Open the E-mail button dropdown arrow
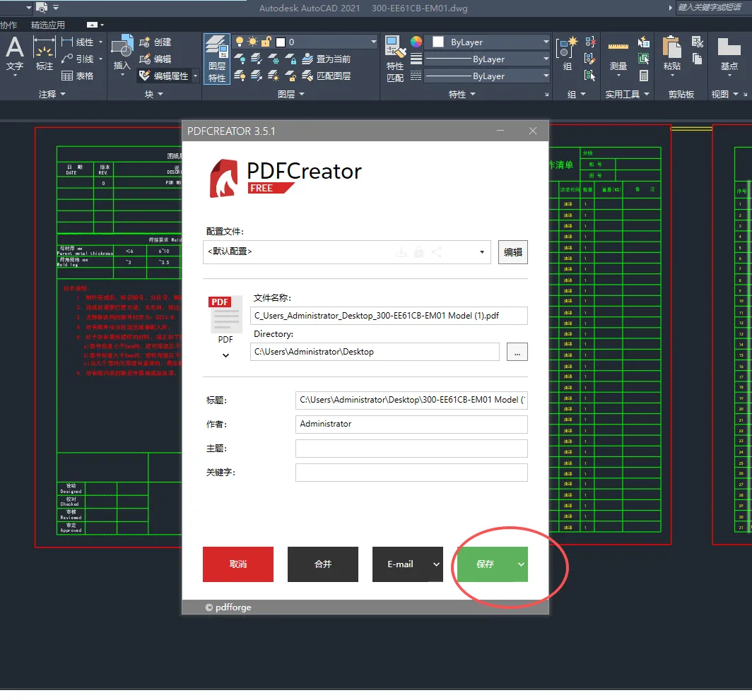Screen dimensions: 752x700 [x=436, y=564]
